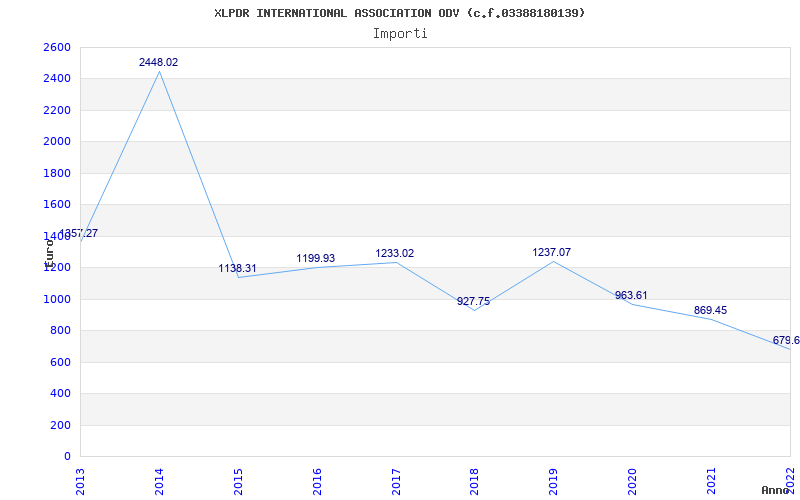Click the 'Anno' x-axis title
This screenshot has width=800, height=500.
777,490
